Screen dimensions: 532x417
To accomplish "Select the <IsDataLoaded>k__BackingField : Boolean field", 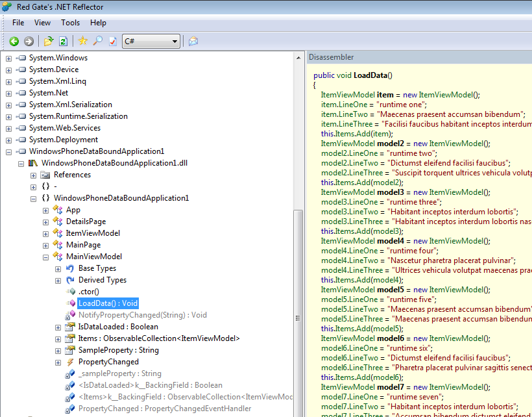I will (151, 385).
